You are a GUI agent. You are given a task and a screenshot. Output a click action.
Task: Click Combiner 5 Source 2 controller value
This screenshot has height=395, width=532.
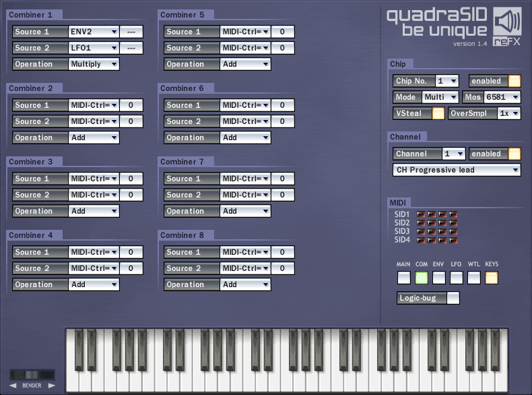pos(283,48)
